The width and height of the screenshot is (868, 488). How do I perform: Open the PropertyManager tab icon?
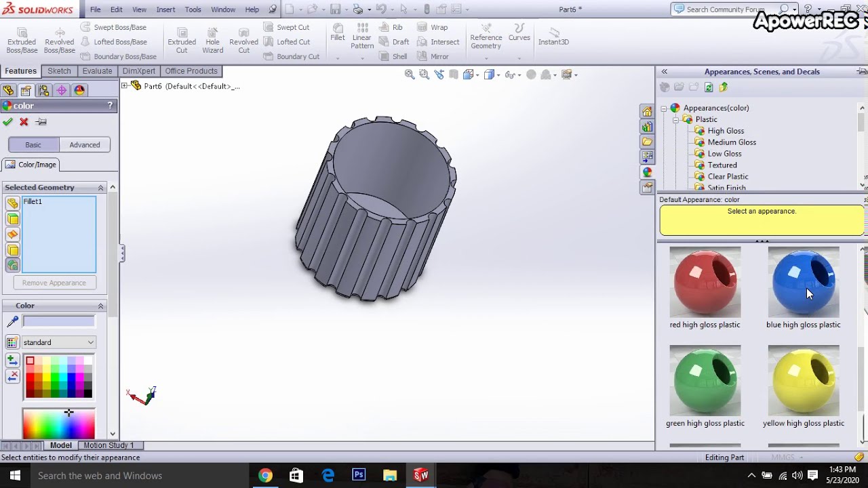click(x=26, y=90)
